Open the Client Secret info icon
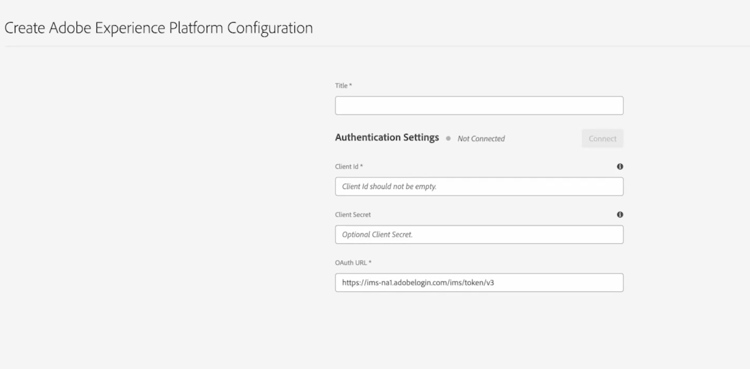The height and width of the screenshot is (369, 750). pyautogui.click(x=620, y=214)
